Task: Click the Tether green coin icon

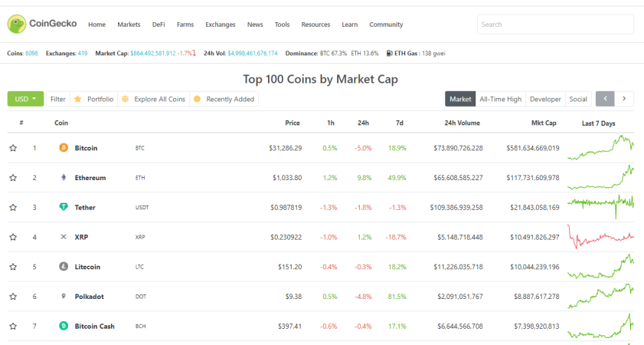Action: pyautogui.click(x=64, y=207)
